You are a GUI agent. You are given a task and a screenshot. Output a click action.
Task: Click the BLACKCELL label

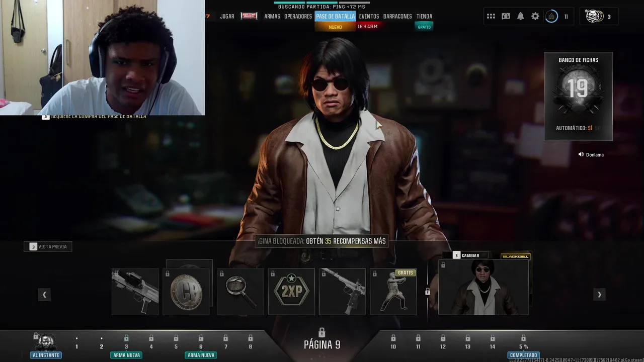pyautogui.click(x=516, y=256)
